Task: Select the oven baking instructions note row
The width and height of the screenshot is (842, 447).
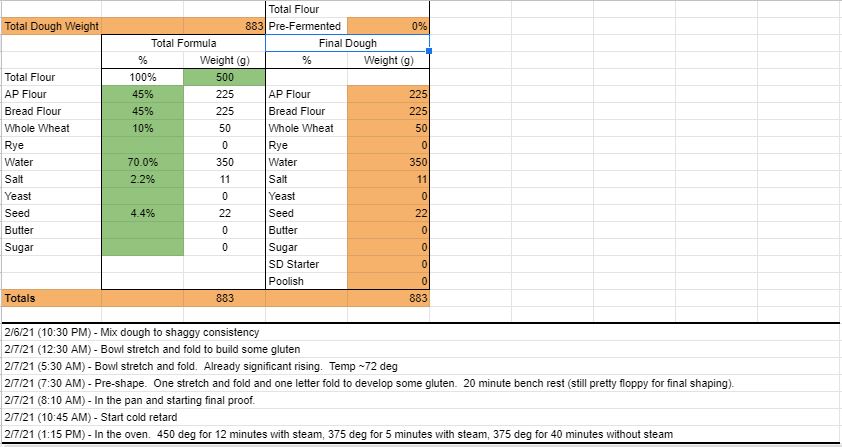Action: (420, 434)
